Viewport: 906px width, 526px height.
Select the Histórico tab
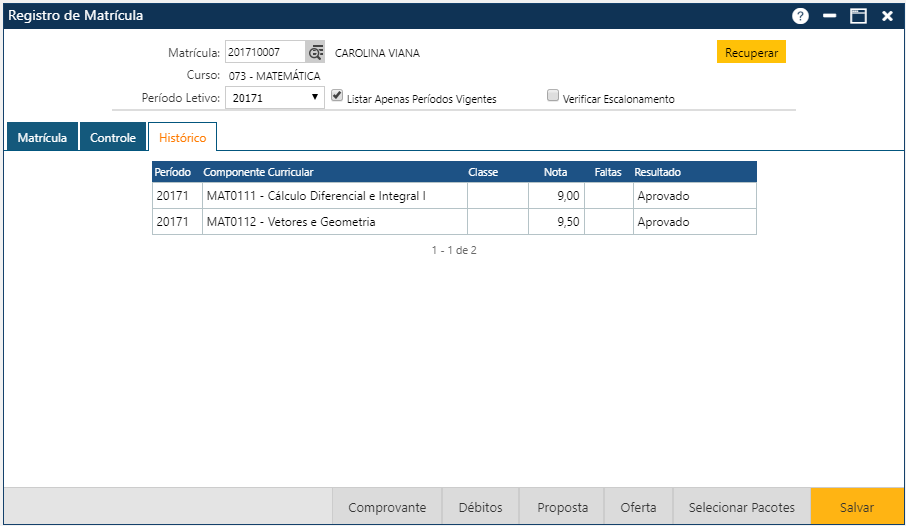click(183, 138)
